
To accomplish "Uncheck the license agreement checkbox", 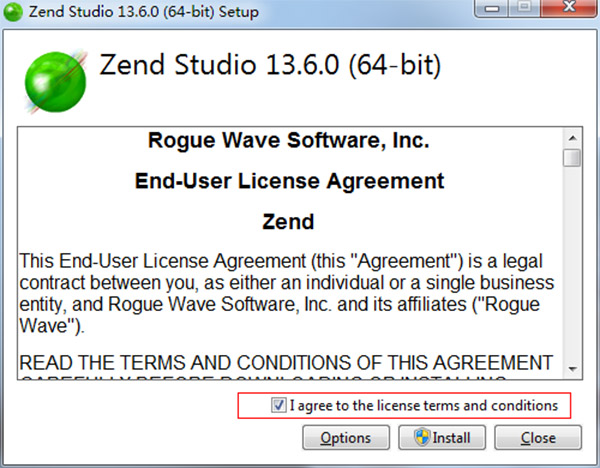I will pos(277,405).
